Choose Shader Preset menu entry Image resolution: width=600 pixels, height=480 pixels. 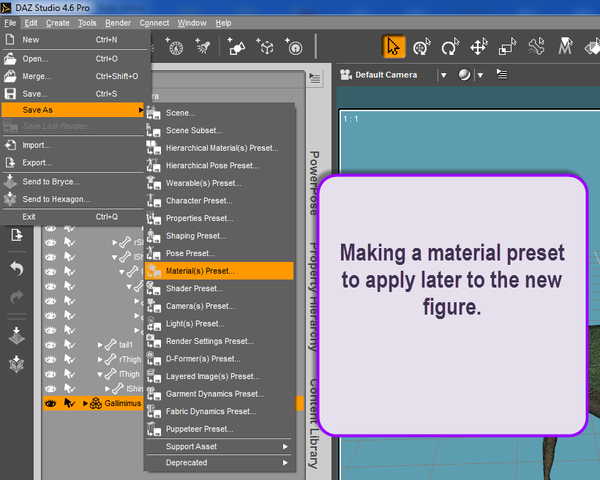[219, 288]
